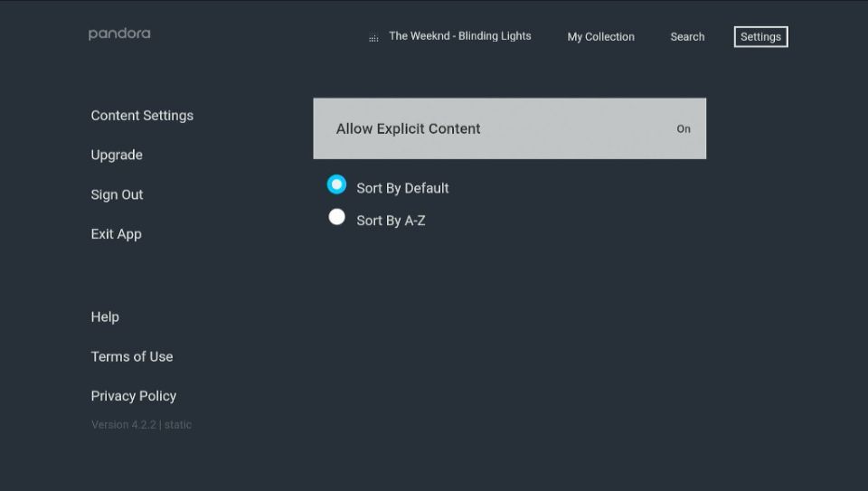Click the Pandora logo
This screenshot has height=491, width=868.
[x=119, y=34]
